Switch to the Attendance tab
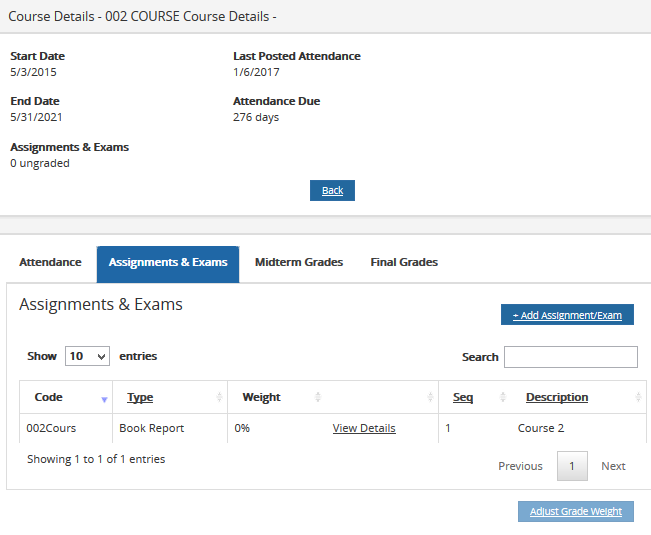 (50, 263)
